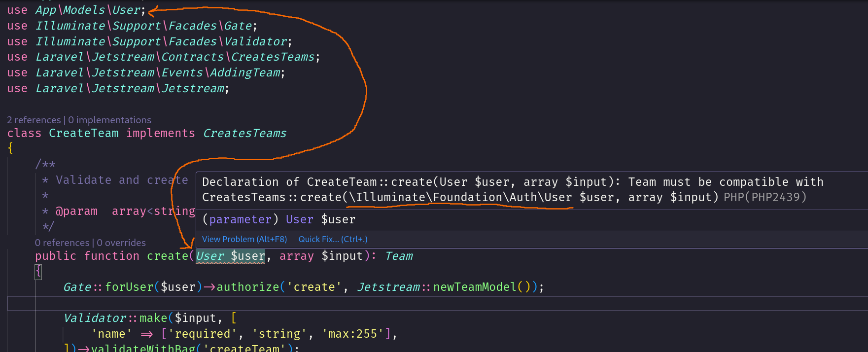The height and width of the screenshot is (352, 868).
Task: Click the opening brace of create function body
Action: [x=38, y=271]
